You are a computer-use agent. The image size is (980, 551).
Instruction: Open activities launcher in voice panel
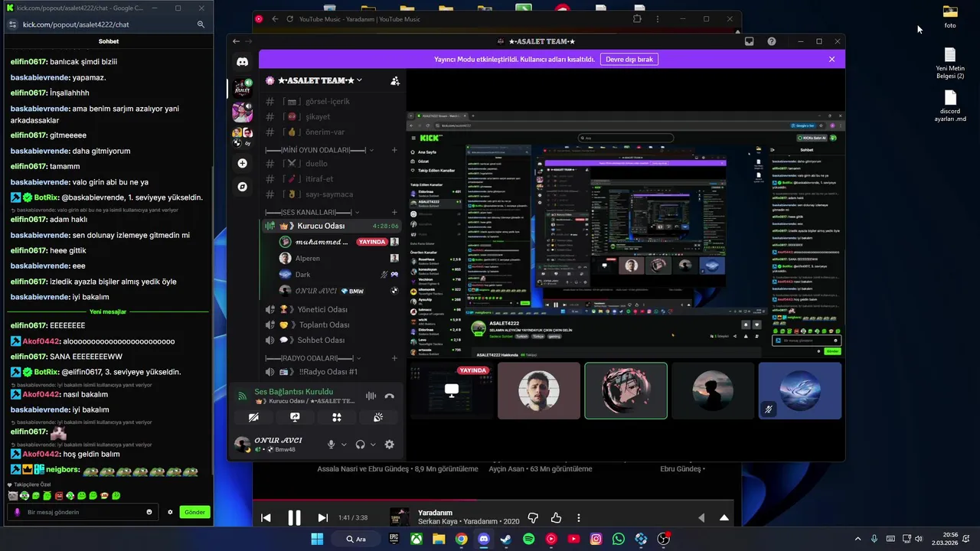336,417
